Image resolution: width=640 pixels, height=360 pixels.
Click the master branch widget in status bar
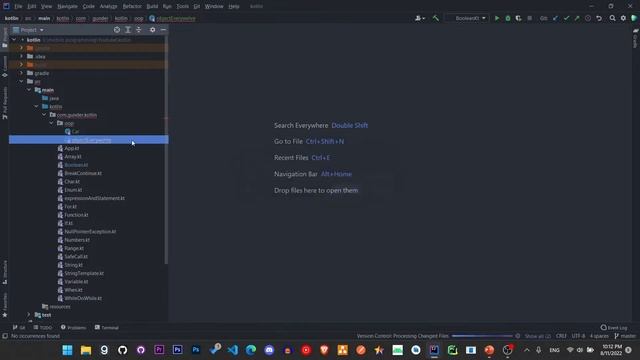[625, 336]
